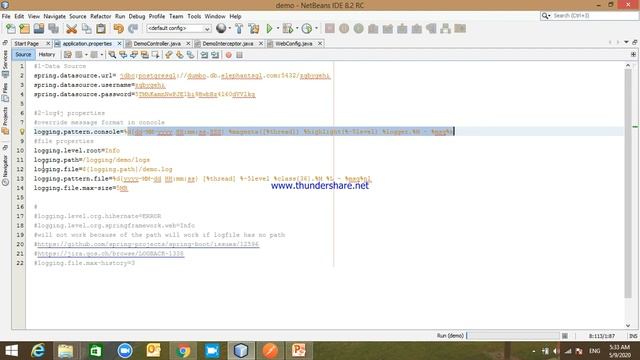The height and width of the screenshot is (360, 640).
Task: Expand the Run Project arrow dropdown
Action: click(278, 28)
